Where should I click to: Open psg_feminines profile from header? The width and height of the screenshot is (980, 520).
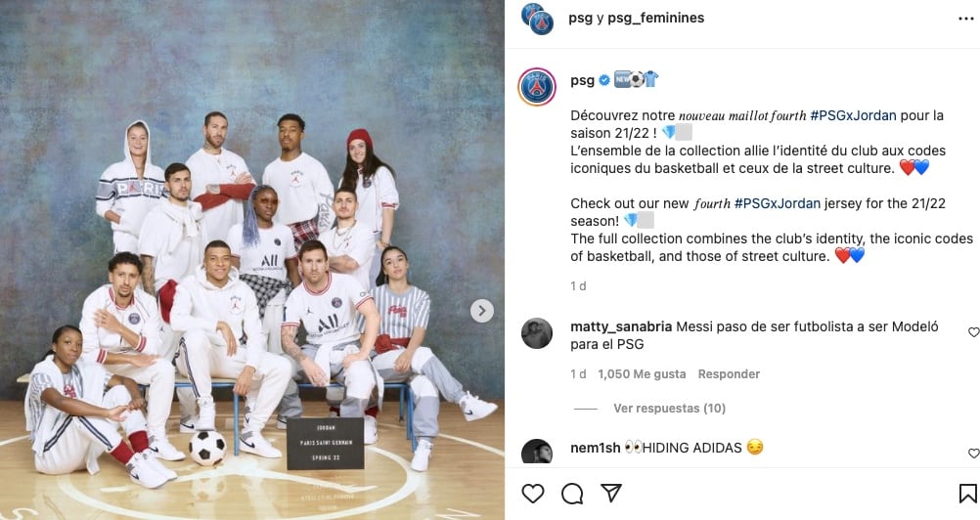pos(655,19)
